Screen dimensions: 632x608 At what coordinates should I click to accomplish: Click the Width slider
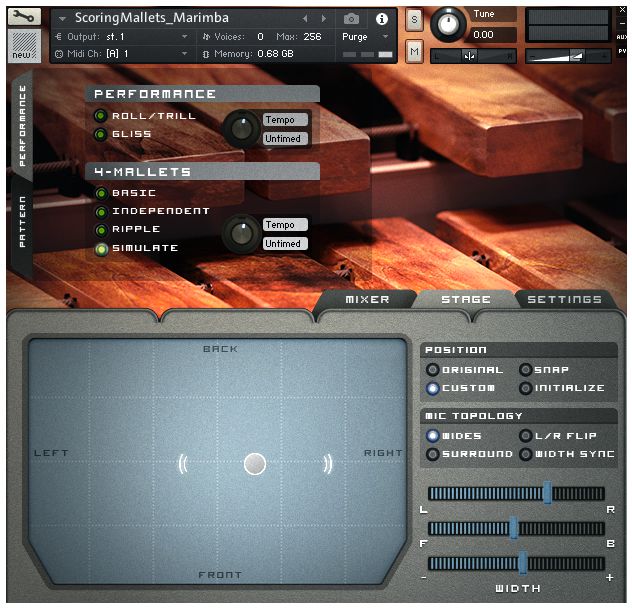point(516,563)
